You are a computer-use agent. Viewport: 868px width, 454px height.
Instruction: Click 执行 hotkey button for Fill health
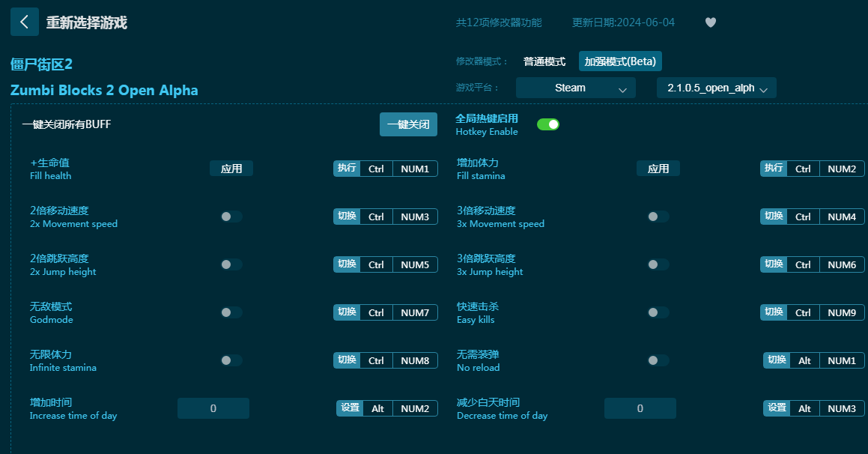point(347,169)
